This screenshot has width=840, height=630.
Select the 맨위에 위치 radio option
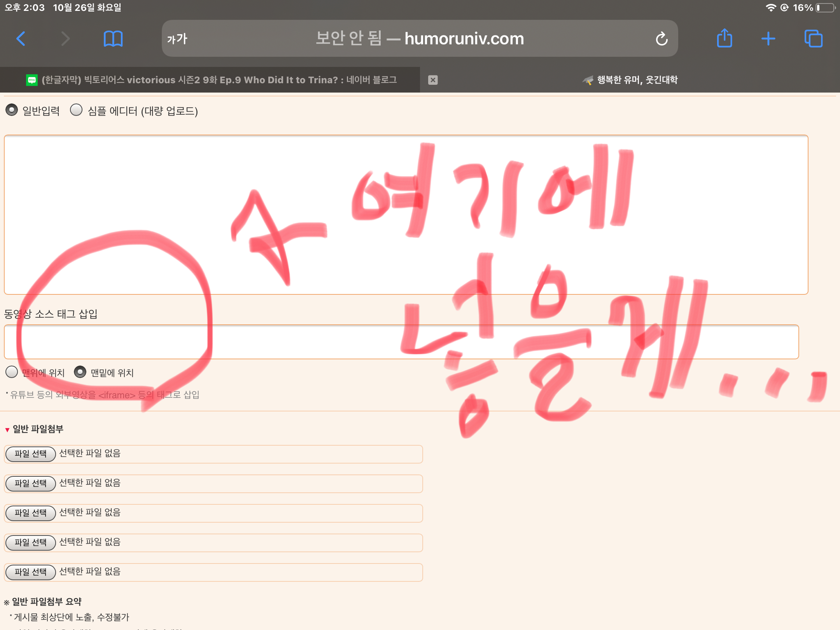click(12, 372)
